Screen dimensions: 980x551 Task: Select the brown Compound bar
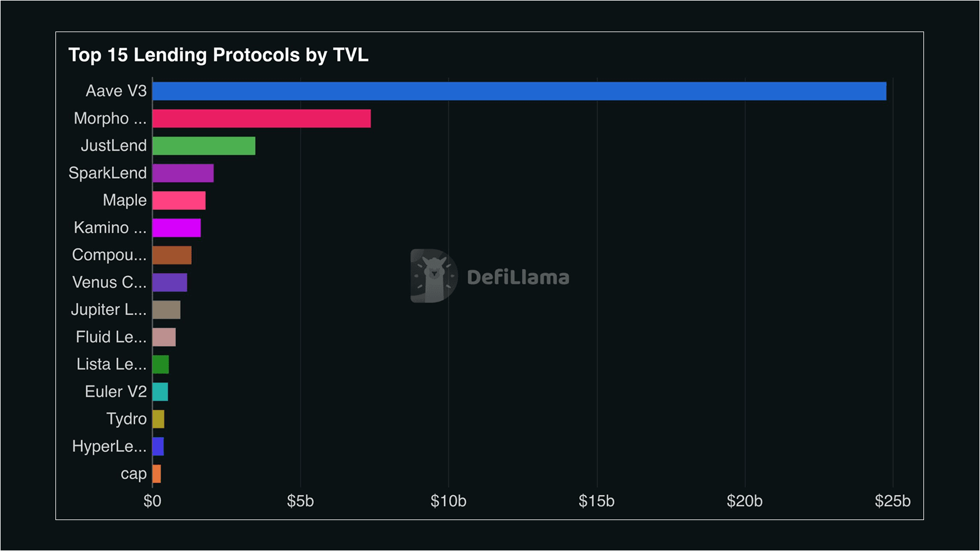pos(171,255)
